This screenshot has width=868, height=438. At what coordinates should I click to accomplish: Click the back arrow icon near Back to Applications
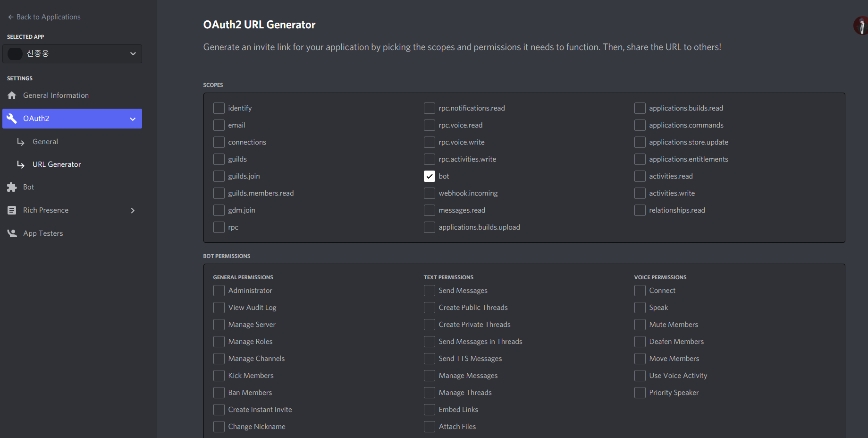click(11, 17)
